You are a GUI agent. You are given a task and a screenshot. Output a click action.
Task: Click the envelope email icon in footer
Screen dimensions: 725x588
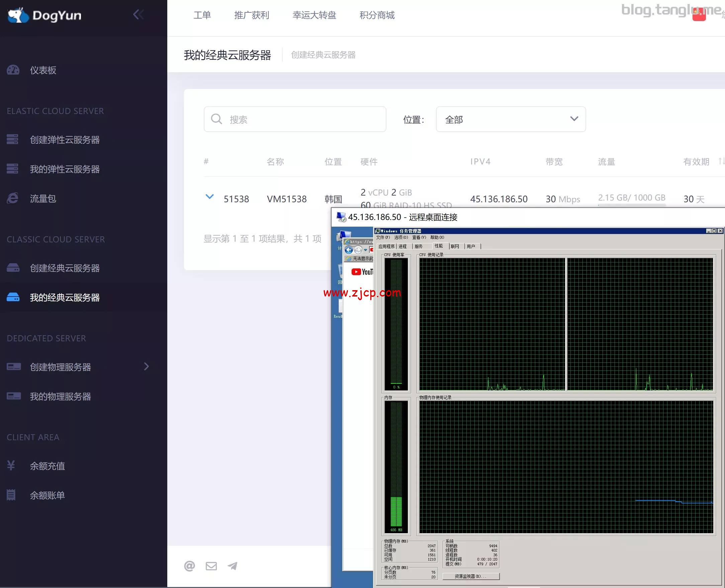[211, 566]
